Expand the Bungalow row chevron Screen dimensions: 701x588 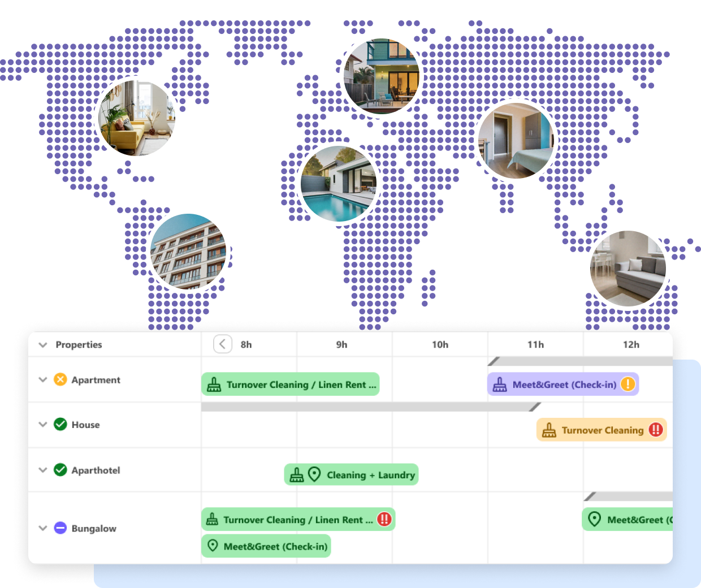pyautogui.click(x=42, y=528)
